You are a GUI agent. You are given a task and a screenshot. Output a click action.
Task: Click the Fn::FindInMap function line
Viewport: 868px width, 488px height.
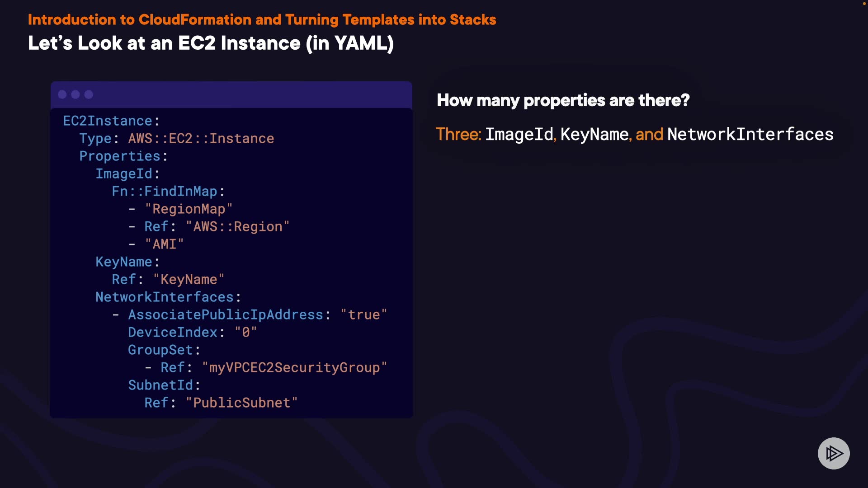[x=165, y=192]
